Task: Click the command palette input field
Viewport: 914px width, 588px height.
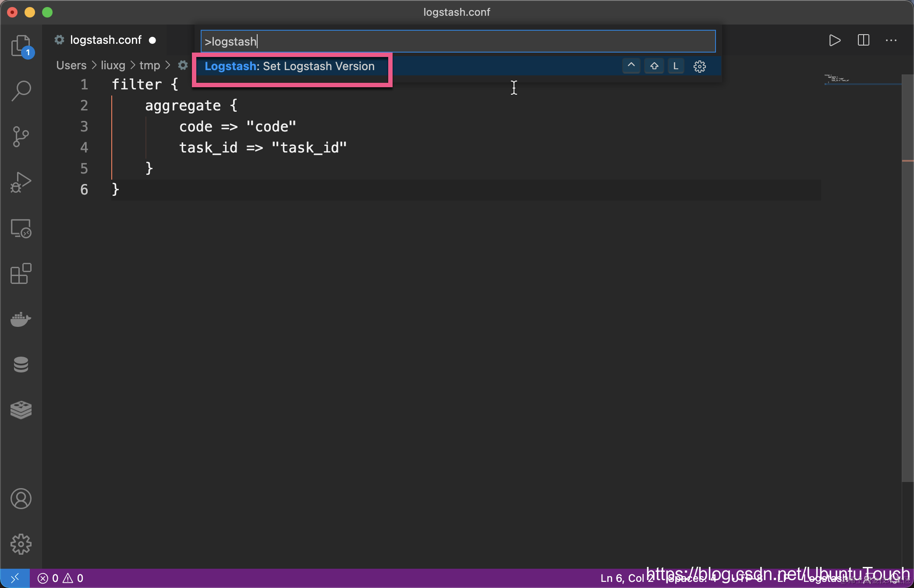Action: coord(458,41)
